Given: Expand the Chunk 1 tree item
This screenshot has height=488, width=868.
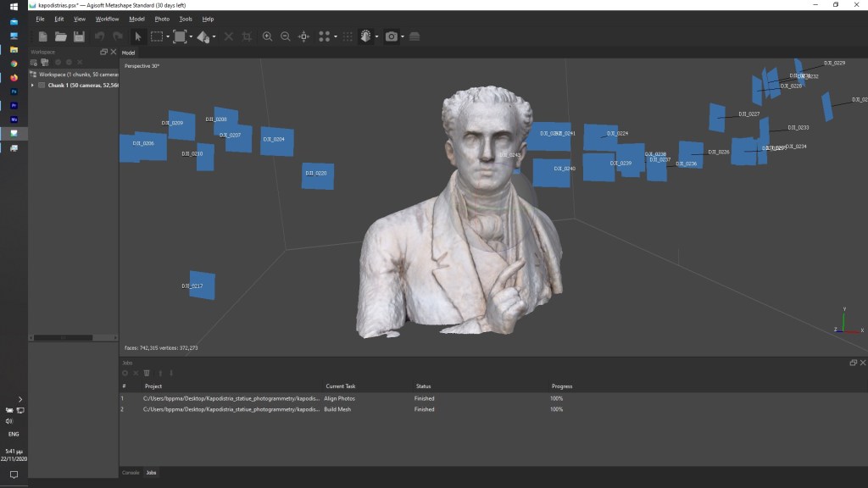Looking at the screenshot, I should tap(33, 85).
